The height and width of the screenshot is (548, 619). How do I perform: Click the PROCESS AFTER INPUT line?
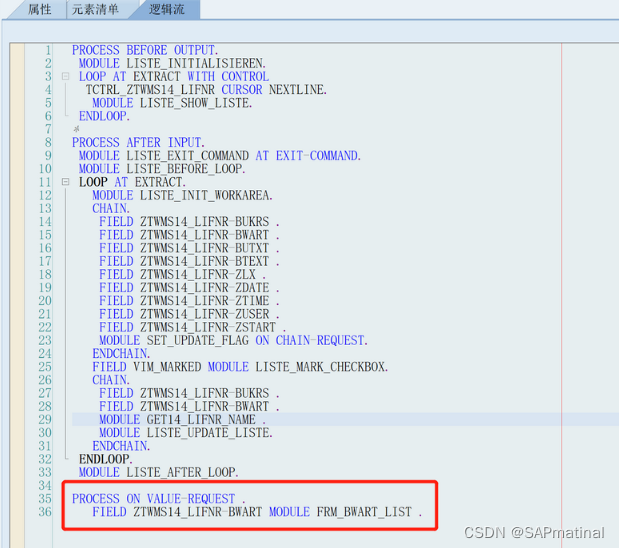coord(138,143)
